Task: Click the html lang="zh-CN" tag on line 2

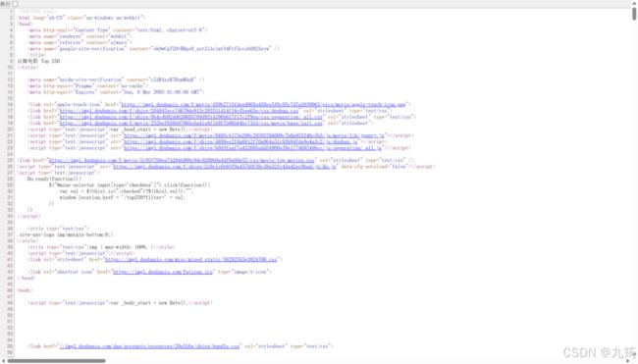Action: [80, 18]
